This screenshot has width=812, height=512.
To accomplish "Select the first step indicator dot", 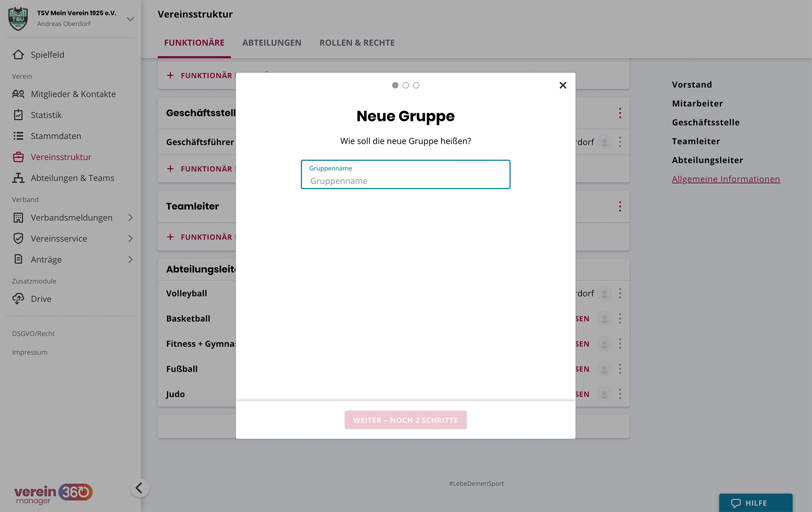I will coord(395,85).
